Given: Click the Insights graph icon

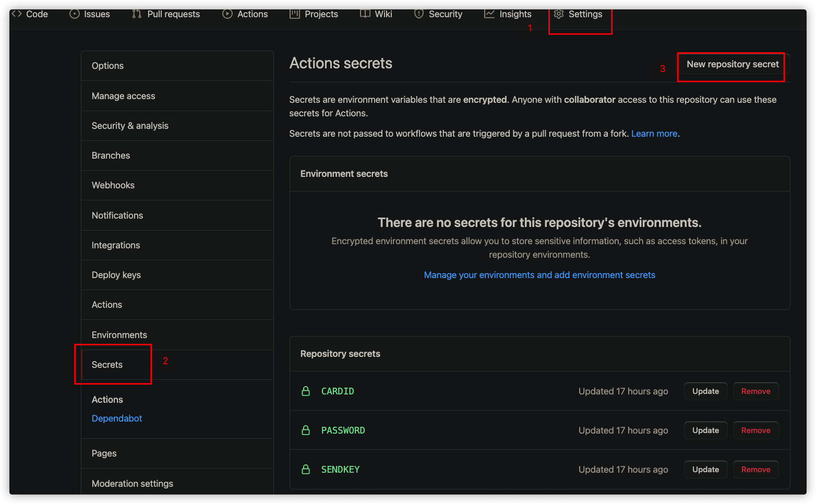Looking at the screenshot, I should point(489,14).
